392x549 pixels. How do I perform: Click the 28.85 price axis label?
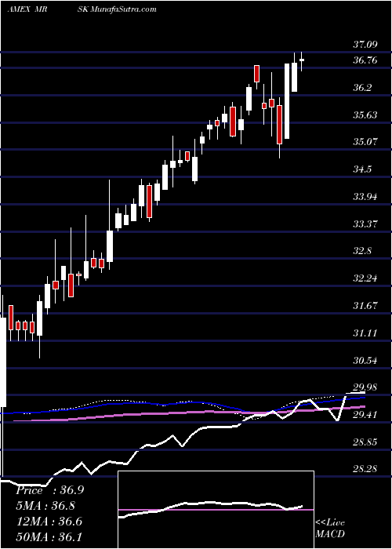[x=365, y=442]
